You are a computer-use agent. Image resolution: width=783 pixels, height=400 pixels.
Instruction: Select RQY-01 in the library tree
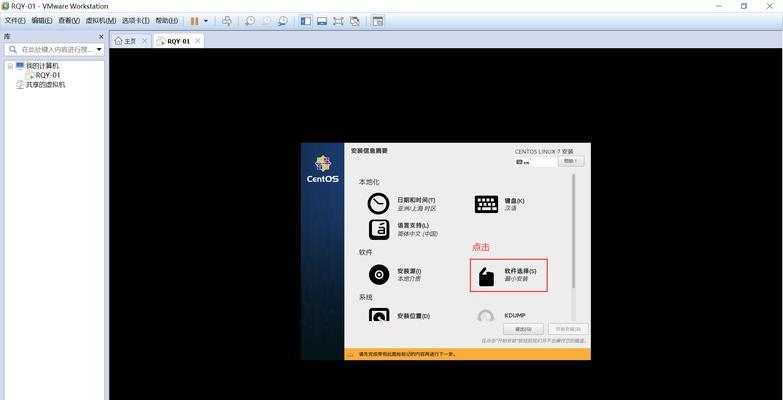(x=48, y=75)
